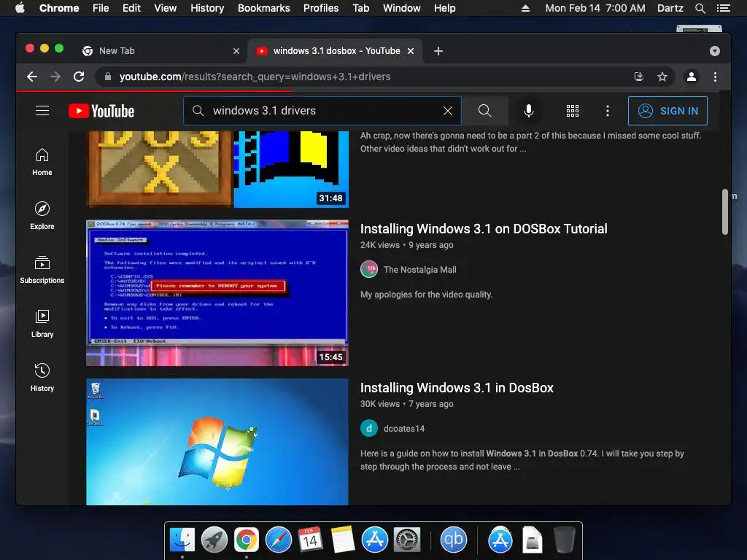Open Subscriptions in sidebar
747x560 pixels.
click(42, 270)
